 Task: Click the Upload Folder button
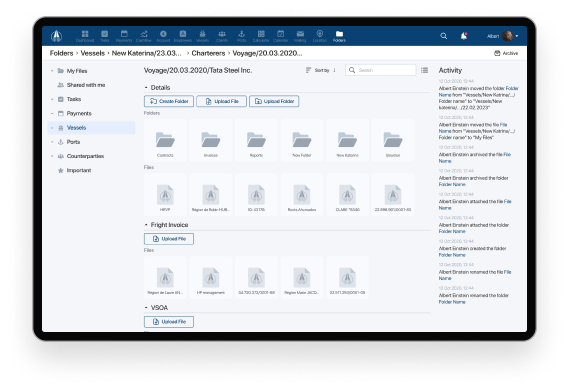274,101
